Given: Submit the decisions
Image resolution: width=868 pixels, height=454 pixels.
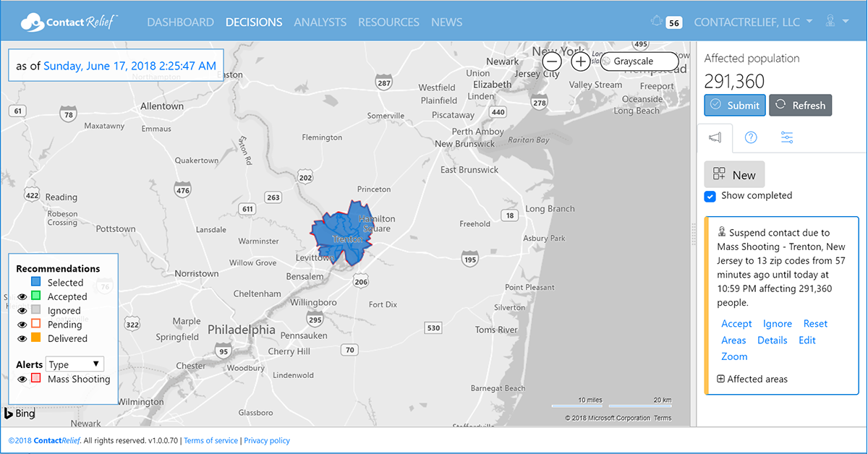Looking at the screenshot, I should (x=735, y=105).
